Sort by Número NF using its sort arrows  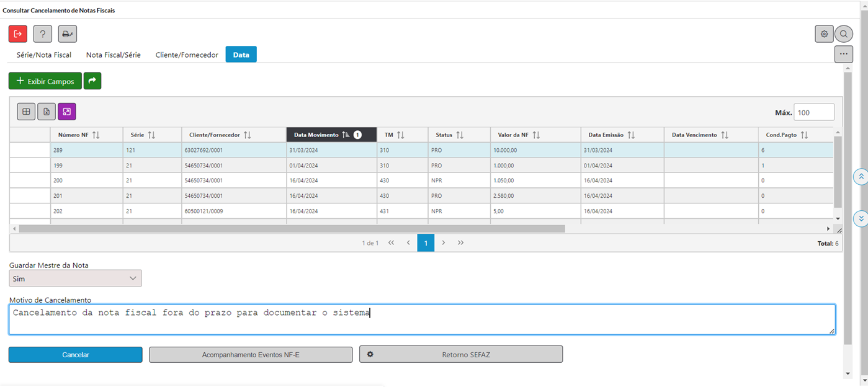pyautogui.click(x=96, y=135)
